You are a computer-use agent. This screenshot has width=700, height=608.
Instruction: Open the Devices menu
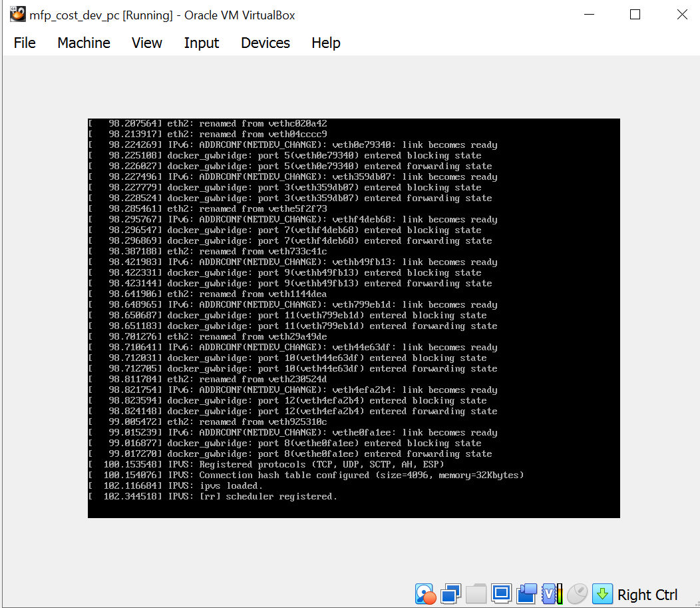pos(265,43)
